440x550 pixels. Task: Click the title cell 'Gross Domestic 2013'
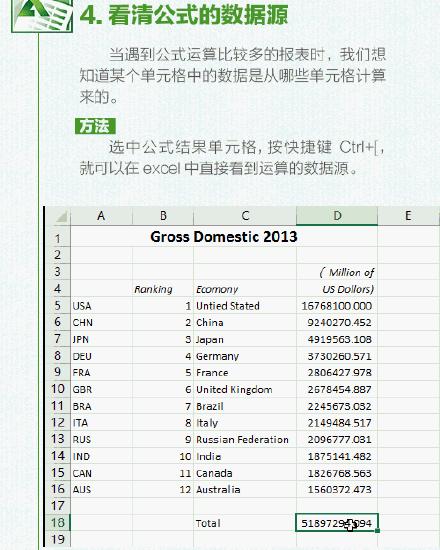[x=224, y=237]
